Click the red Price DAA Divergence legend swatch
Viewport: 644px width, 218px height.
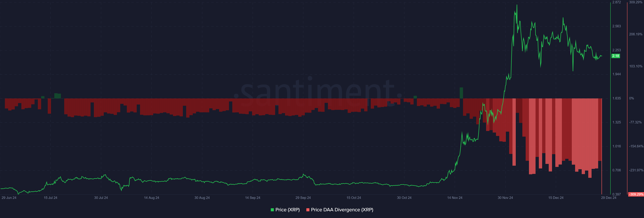pos(308,210)
